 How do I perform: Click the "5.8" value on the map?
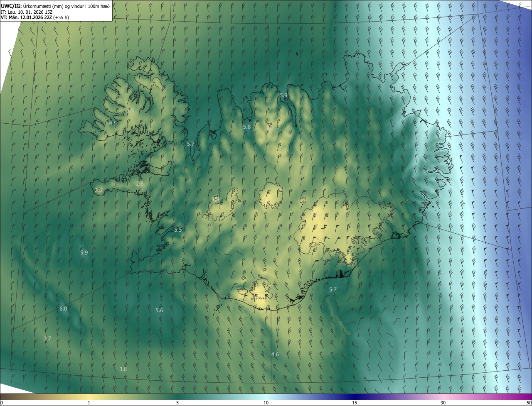(247, 127)
